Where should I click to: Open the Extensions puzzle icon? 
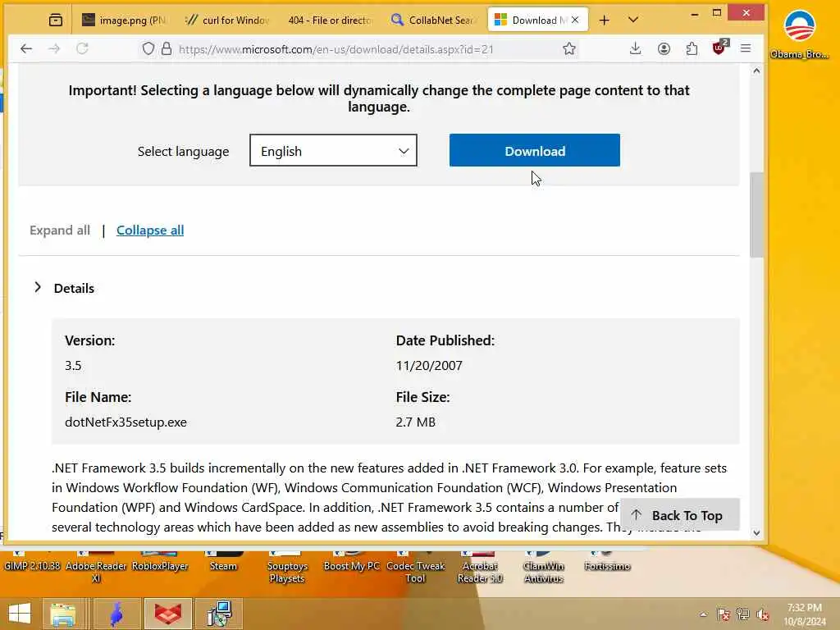692,48
